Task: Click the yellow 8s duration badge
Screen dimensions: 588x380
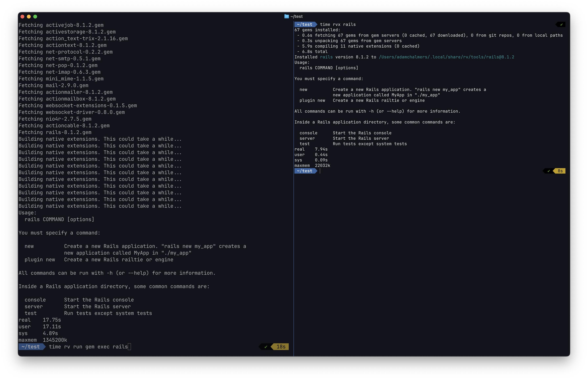Action: 560,171
